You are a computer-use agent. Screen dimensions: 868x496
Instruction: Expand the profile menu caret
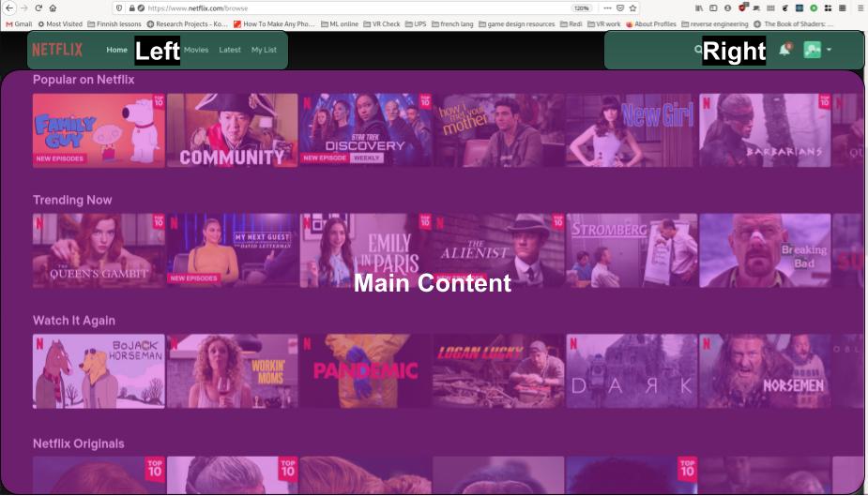(829, 50)
